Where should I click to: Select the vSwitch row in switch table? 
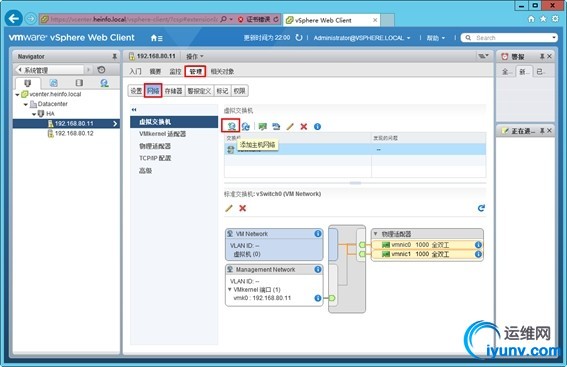pyautogui.click(x=355, y=149)
